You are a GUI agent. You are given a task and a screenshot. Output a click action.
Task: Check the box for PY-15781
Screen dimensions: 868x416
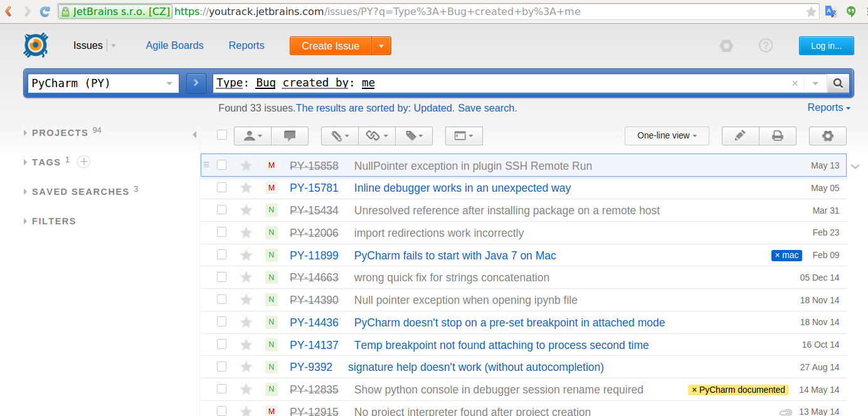221,187
